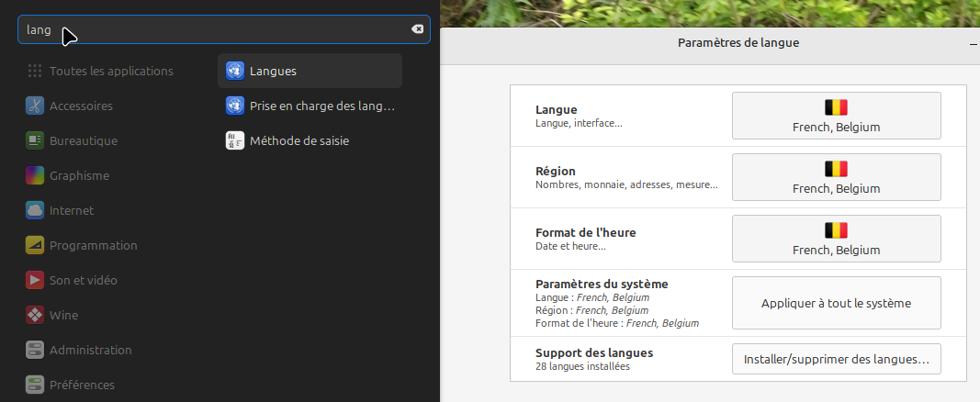
Task: Click Installer/supprimer des langues button
Action: (836, 359)
